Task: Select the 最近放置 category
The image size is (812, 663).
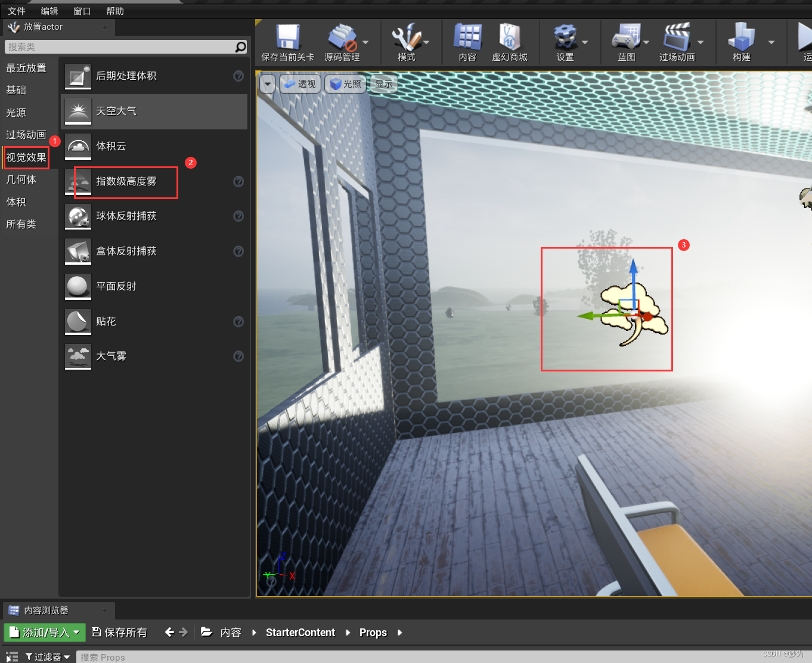Action: (x=26, y=68)
